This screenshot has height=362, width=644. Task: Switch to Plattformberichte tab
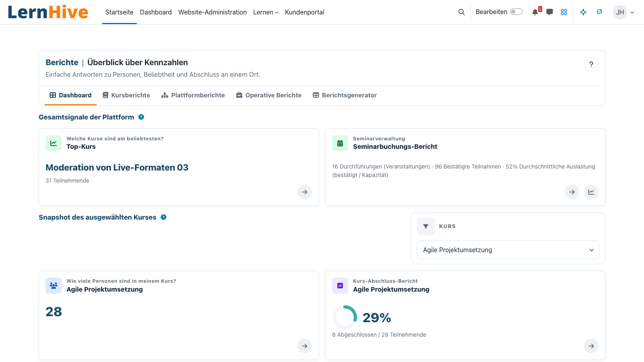pos(193,95)
